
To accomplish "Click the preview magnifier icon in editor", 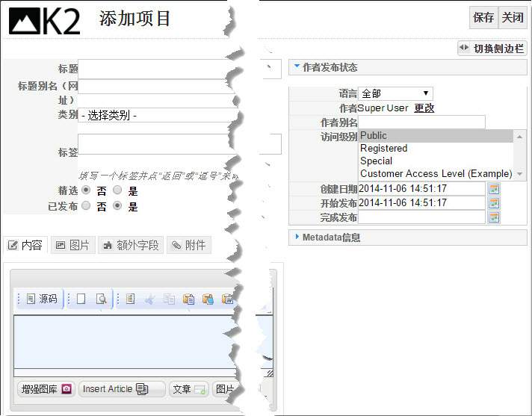I will tap(100, 299).
